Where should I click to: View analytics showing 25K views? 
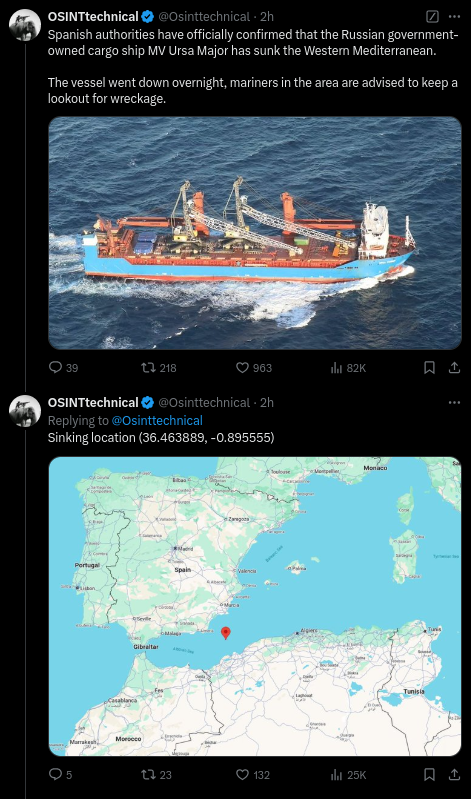tap(336, 775)
